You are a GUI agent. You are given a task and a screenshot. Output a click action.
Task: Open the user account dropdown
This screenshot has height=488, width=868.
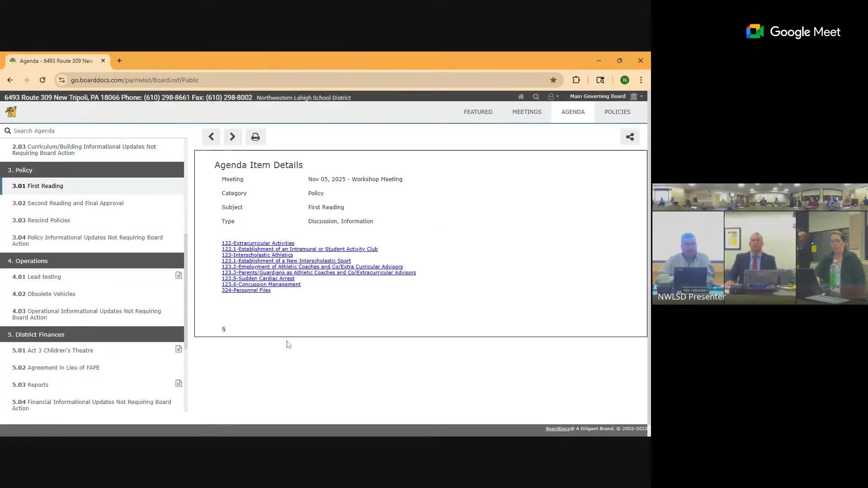pos(553,97)
